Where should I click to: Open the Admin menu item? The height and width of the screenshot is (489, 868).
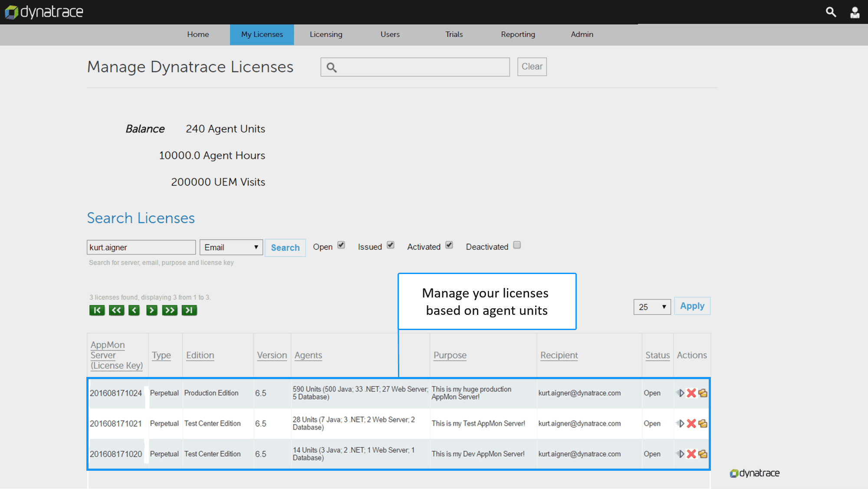coord(582,34)
